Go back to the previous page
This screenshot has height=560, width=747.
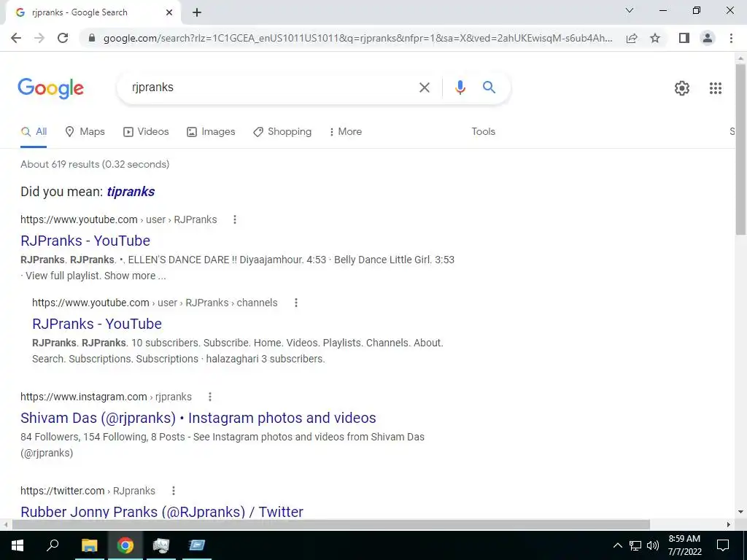(16, 38)
